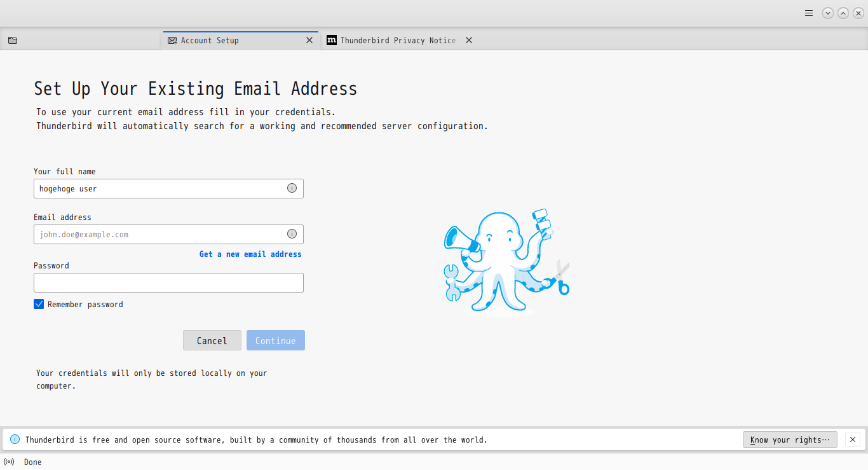
Task: Switch to the Account Setup tab
Action: [x=240, y=40]
